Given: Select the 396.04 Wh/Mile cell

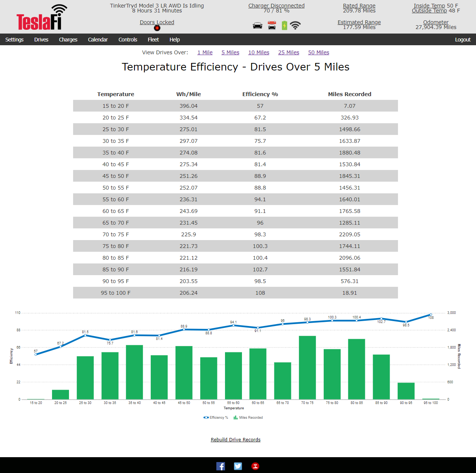Looking at the screenshot, I should tap(188, 106).
